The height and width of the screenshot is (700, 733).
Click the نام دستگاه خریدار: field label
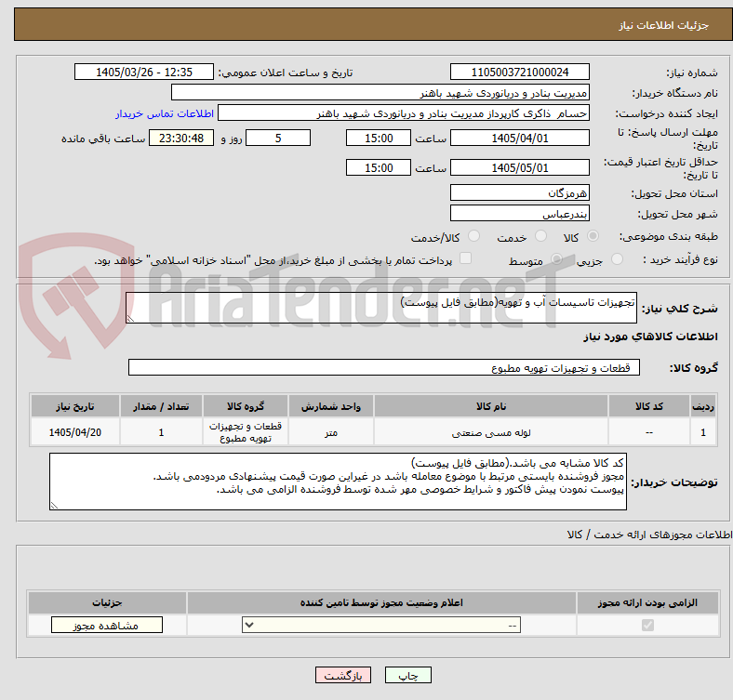(675, 94)
